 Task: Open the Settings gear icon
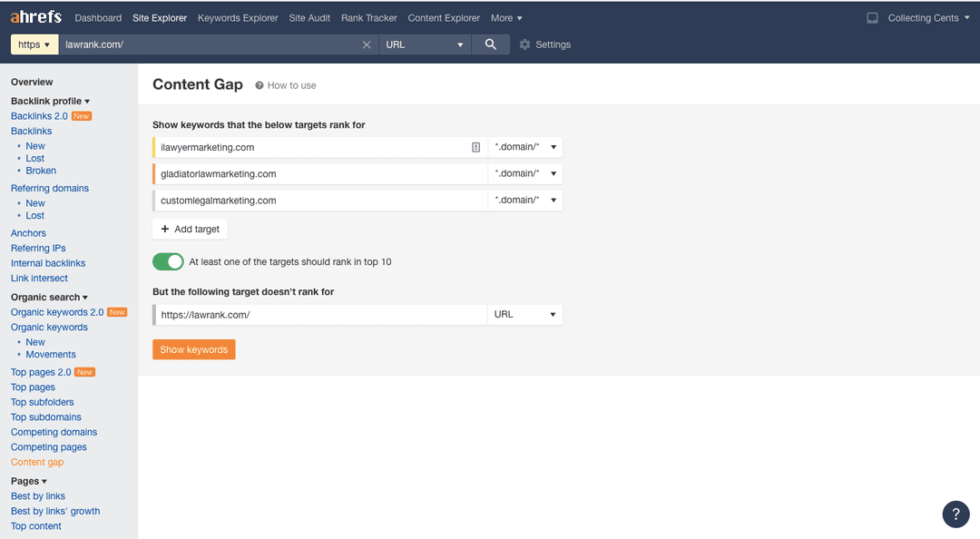tap(523, 44)
